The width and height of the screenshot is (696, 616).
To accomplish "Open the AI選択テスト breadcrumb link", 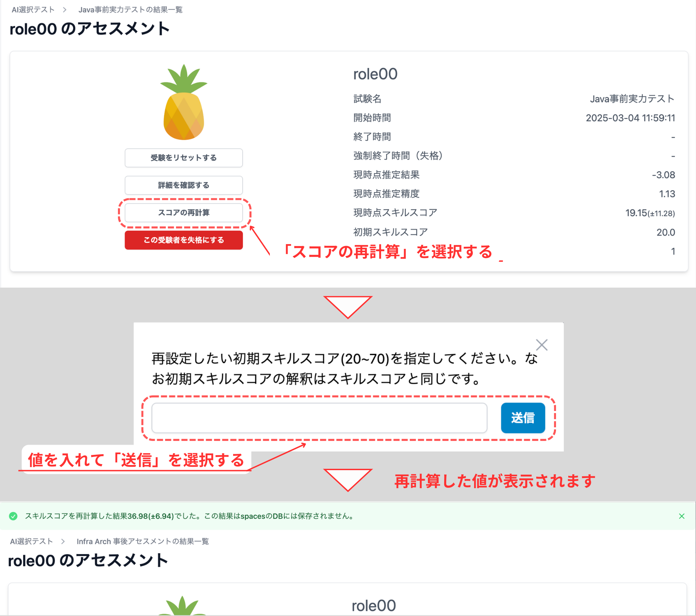I will [32, 10].
